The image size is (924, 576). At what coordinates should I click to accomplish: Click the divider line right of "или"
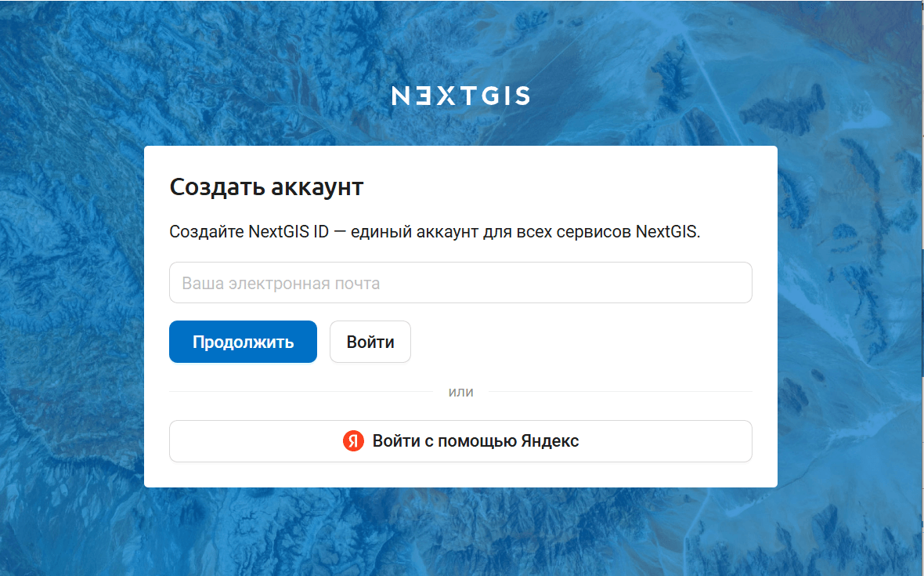click(620, 392)
